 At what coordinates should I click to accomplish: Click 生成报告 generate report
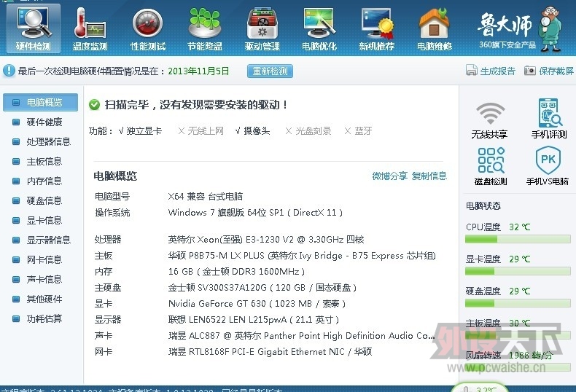click(491, 71)
